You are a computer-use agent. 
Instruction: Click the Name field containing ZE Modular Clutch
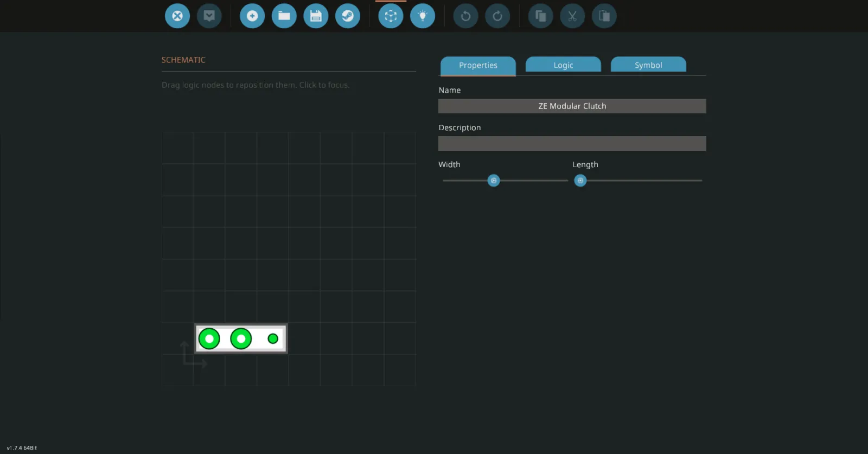point(572,106)
